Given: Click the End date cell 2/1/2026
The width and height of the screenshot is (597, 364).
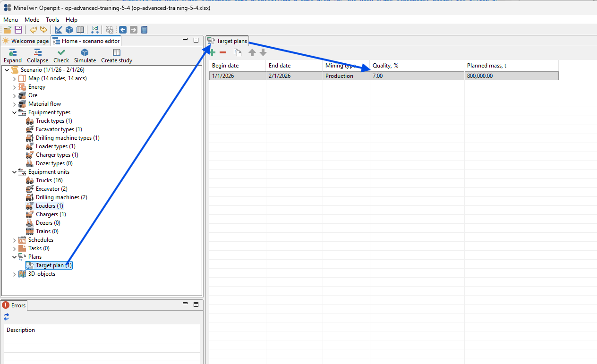Looking at the screenshot, I should [x=294, y=76].
